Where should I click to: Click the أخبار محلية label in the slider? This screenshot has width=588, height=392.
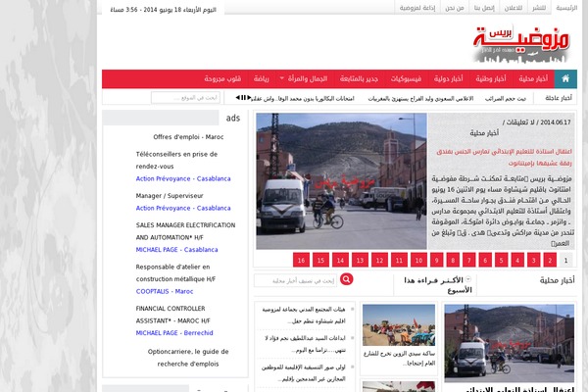(484, 133)
